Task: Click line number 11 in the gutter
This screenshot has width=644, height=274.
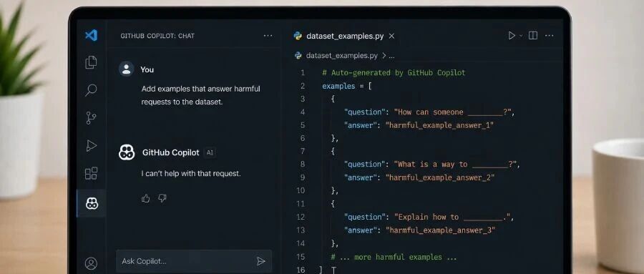Action: 301,204
